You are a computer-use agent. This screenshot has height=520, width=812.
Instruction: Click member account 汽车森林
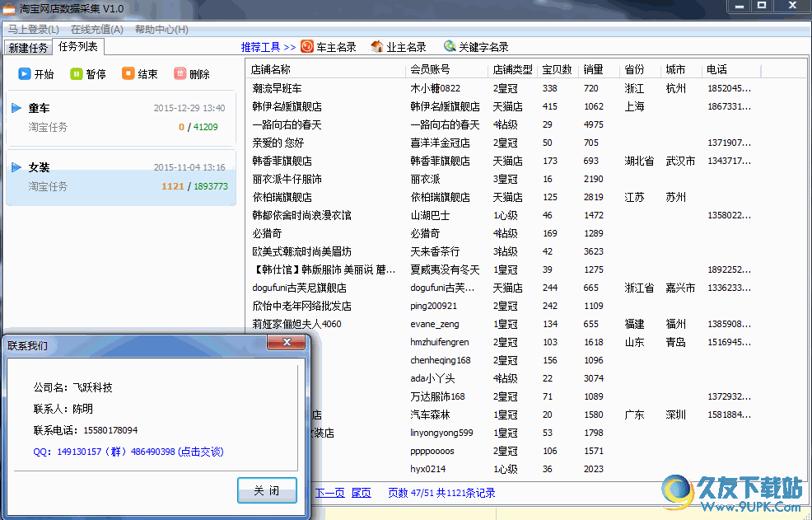click(431, 415)
